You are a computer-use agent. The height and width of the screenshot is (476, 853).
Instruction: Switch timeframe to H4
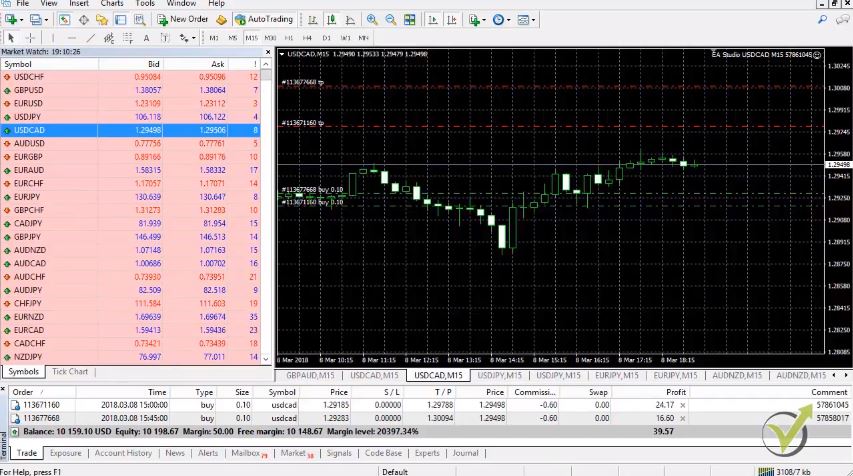tap(307, 38)
